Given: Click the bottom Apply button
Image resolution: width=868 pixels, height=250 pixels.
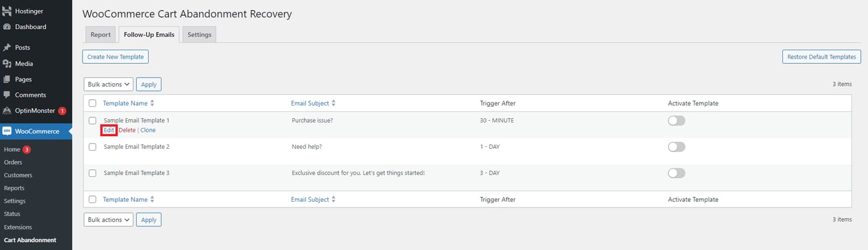Looking at the screenshot, I should tap(149, 219).
